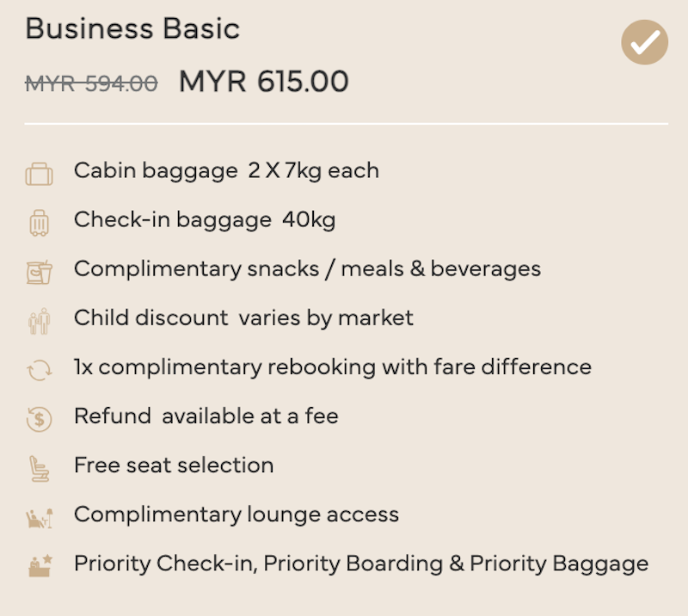Click the snacks and beverages icon
This screenshot has height=616, width=688.
(x=39, y=272)
